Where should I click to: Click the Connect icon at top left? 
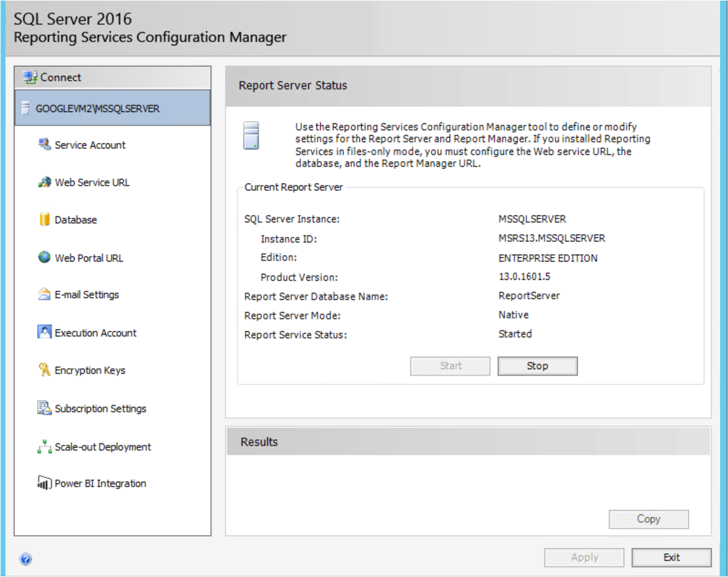point(29,77)
